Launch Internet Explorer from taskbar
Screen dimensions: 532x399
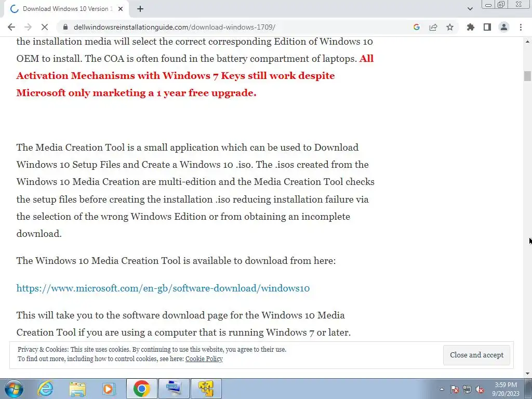(x=46, y=389)
